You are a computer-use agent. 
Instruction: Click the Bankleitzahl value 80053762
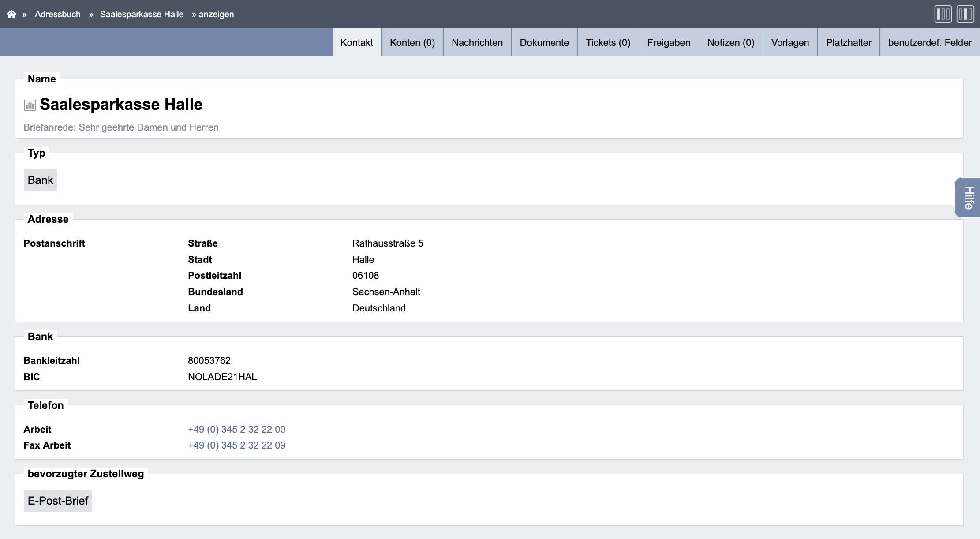point(209,360)
